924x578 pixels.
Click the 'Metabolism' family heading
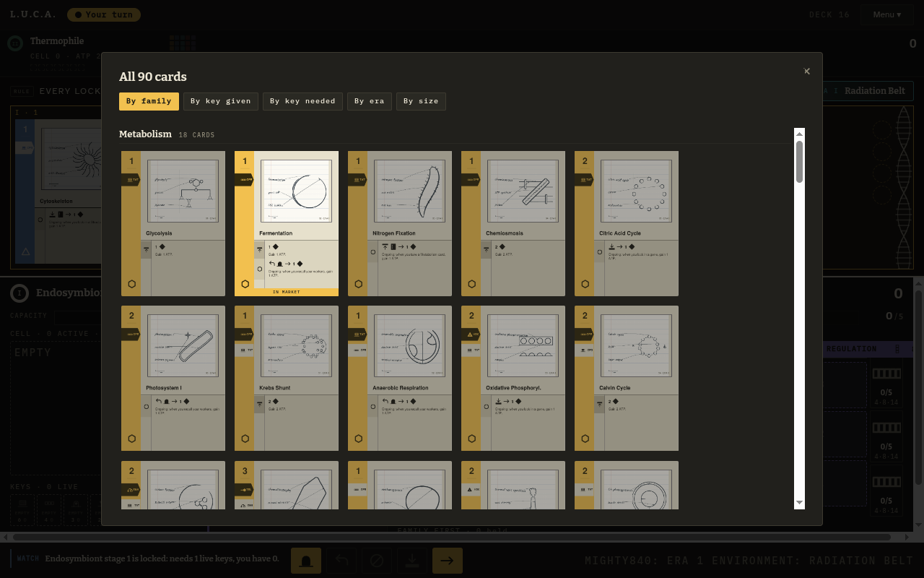coord(145,134)
